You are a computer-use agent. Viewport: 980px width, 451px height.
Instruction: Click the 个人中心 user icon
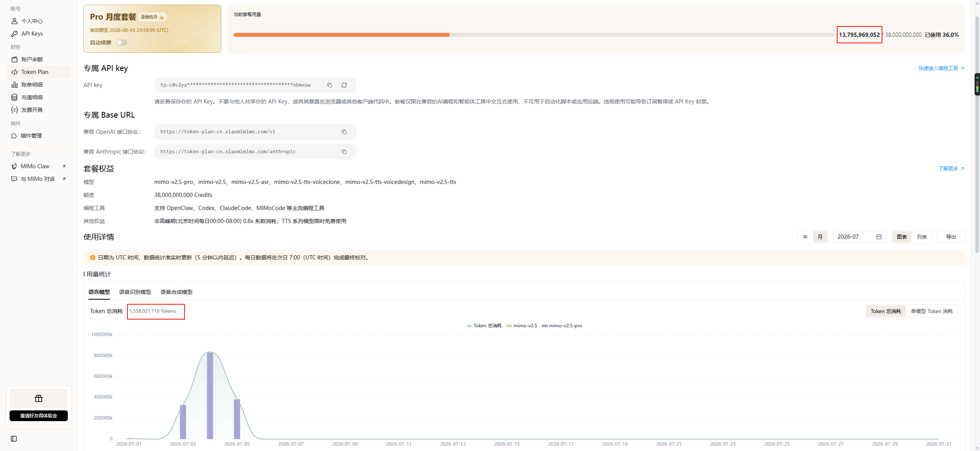(15, 21)
